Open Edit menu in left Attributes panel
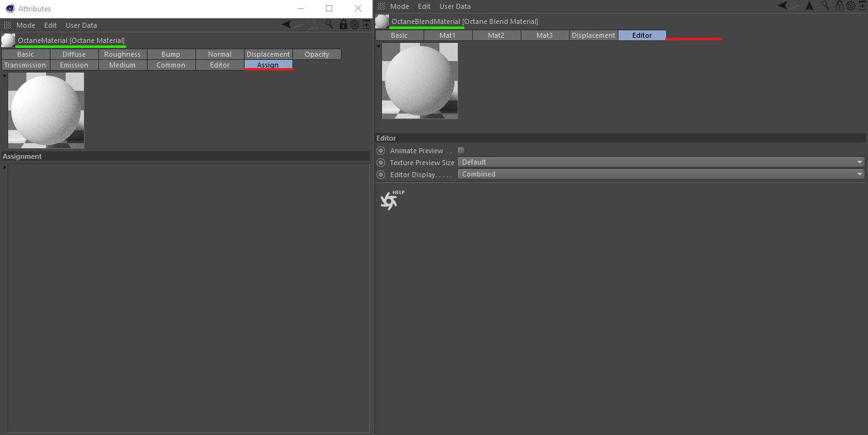Screen dimensions: 868x435 [50, 25]
